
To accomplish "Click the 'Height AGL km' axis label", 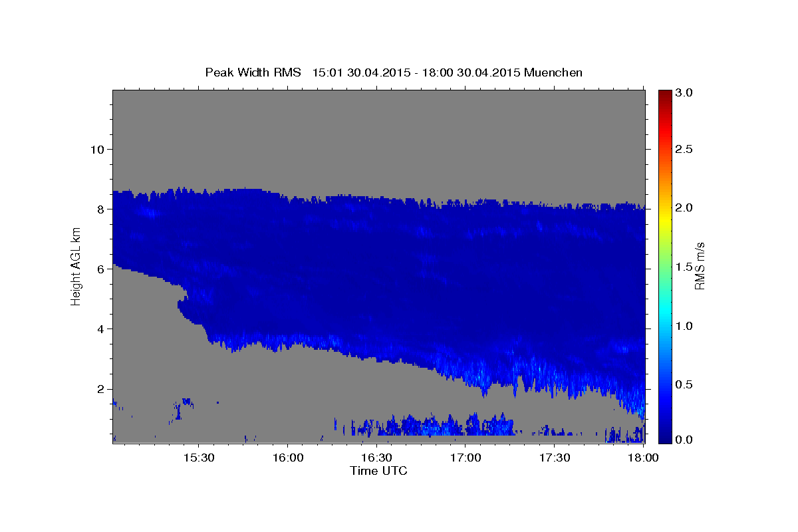I will click(x=76, y=266).
